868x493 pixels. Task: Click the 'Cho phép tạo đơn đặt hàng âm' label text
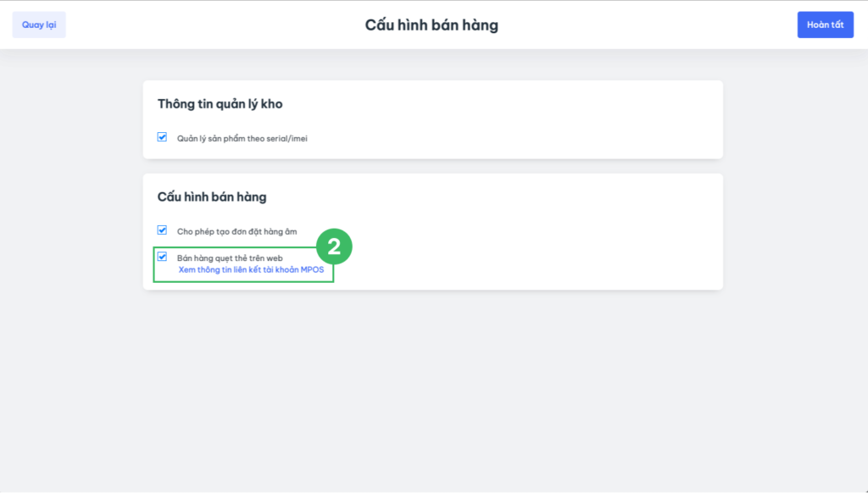pos(236,231)
